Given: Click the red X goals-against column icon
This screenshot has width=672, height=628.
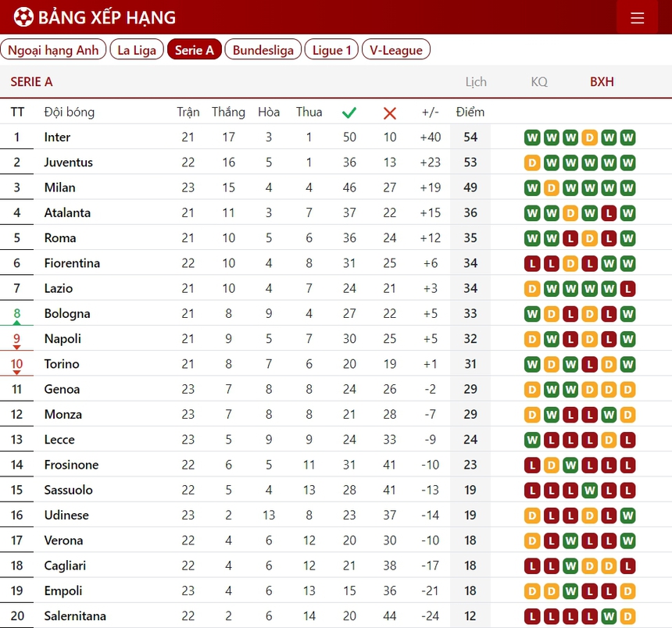Looking at the screenshot, I should point(390,112).
